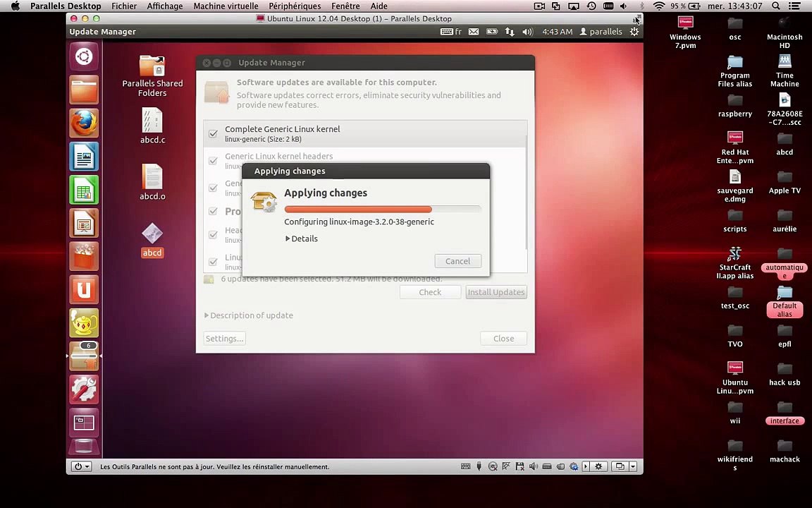Toggle the Generic Linux kernel headers checkbox

click(213, 161)
